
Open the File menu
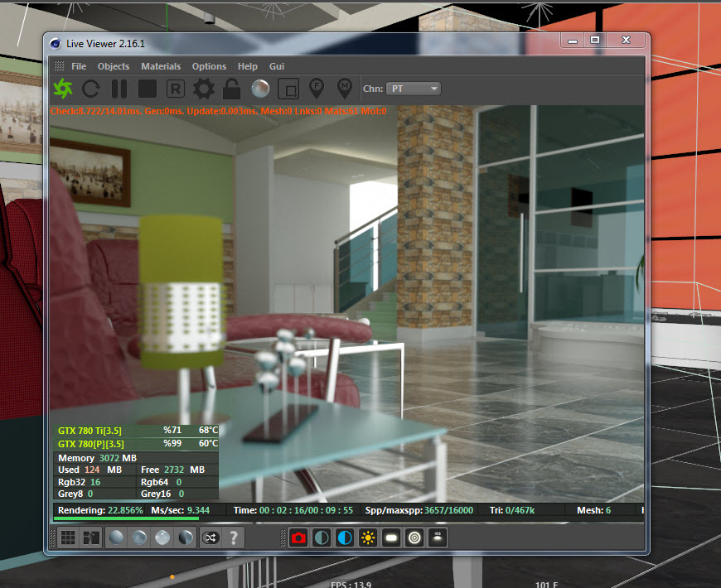point(79,66)
